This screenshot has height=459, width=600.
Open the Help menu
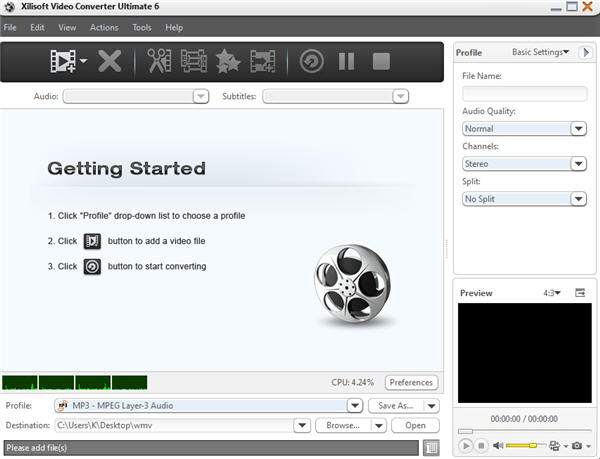click(x=174, y=28)
